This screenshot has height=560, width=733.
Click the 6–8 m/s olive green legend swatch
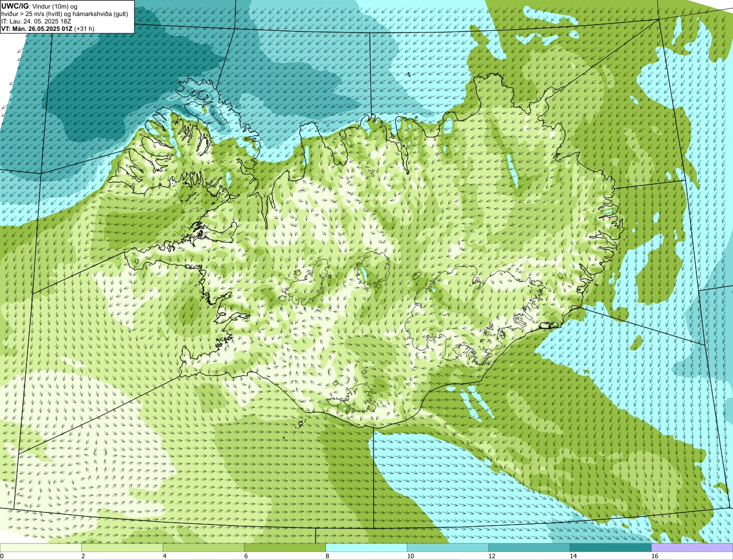[285, 547]
